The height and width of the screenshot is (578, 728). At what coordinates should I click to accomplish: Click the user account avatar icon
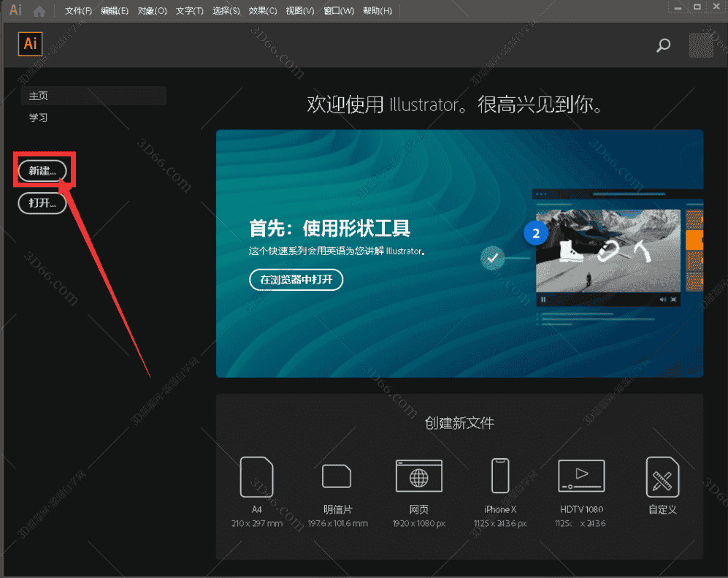(x=700, y=45)
